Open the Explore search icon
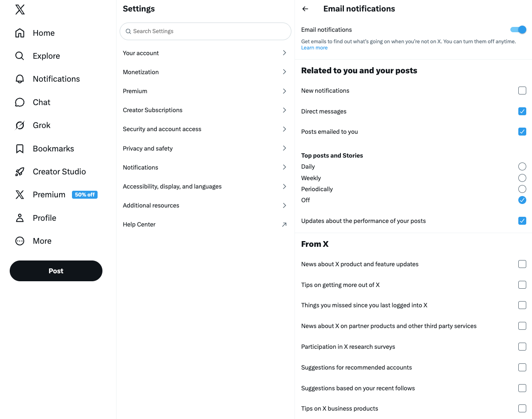532x419 pixels. click(x=19, y=56)
